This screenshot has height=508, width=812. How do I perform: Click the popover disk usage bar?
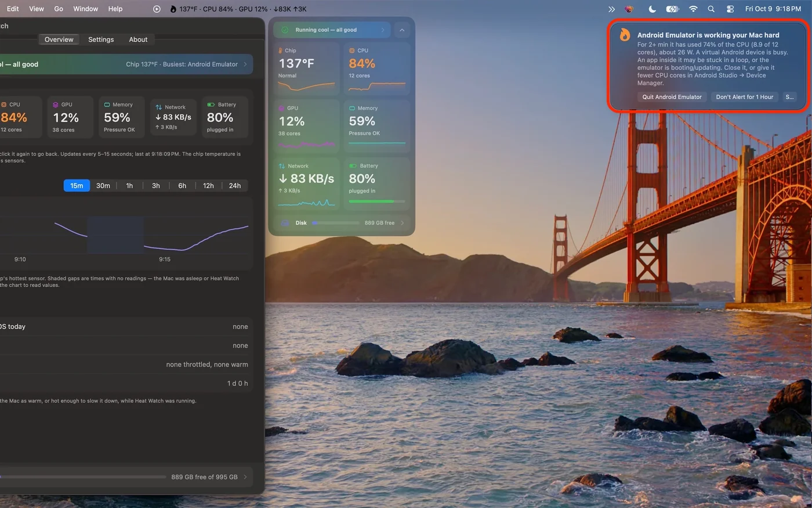(x=336, y=223)
